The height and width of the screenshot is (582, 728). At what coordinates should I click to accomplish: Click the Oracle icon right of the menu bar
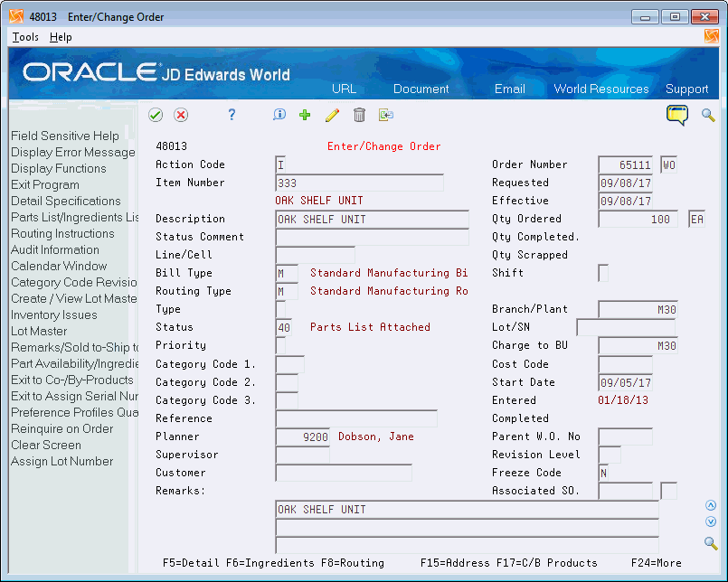point(712,36)
